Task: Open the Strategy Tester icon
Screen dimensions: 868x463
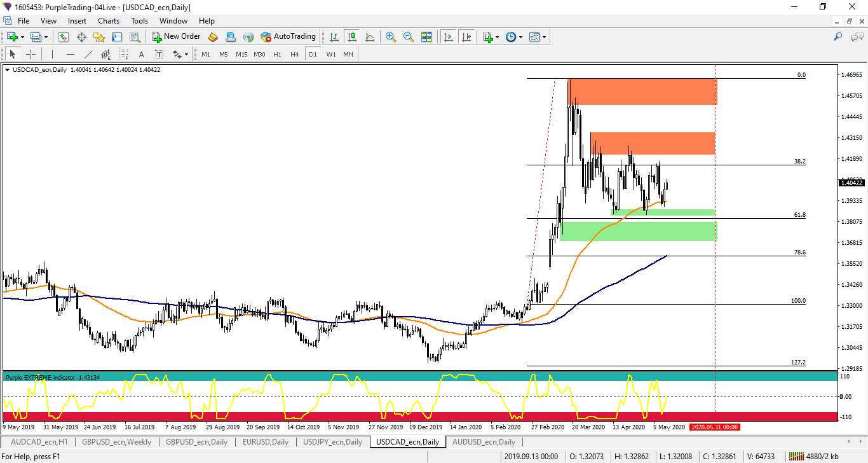Action: tap(135, 37)
